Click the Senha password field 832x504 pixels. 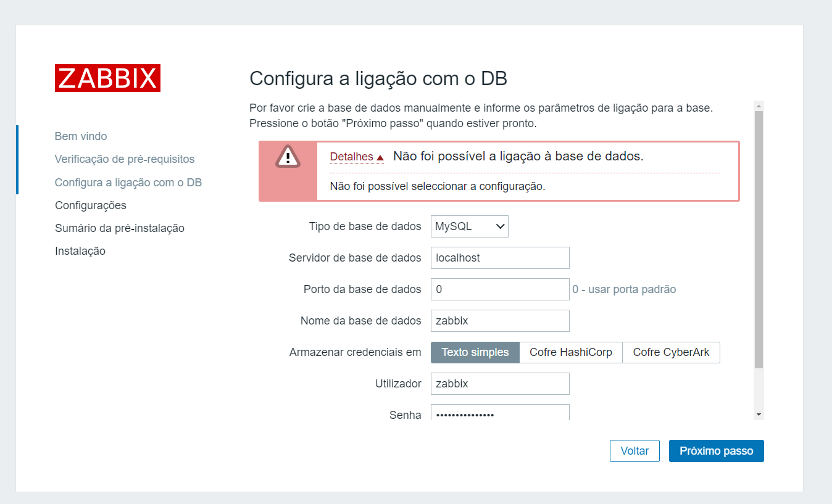pyautogui.click(x=500, y=413)
